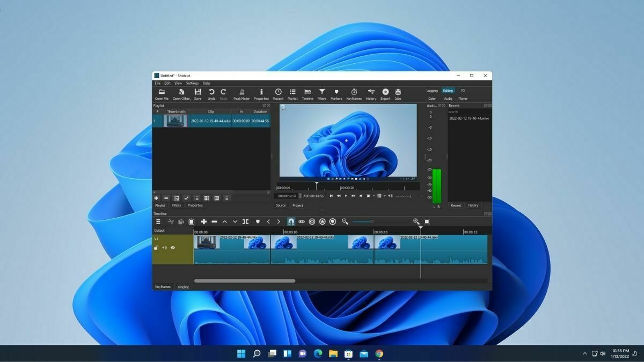Select the Editing layout button

point(448,91)
